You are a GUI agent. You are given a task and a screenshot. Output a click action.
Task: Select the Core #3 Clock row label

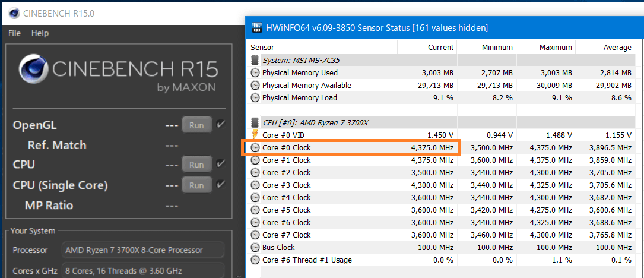287,185
